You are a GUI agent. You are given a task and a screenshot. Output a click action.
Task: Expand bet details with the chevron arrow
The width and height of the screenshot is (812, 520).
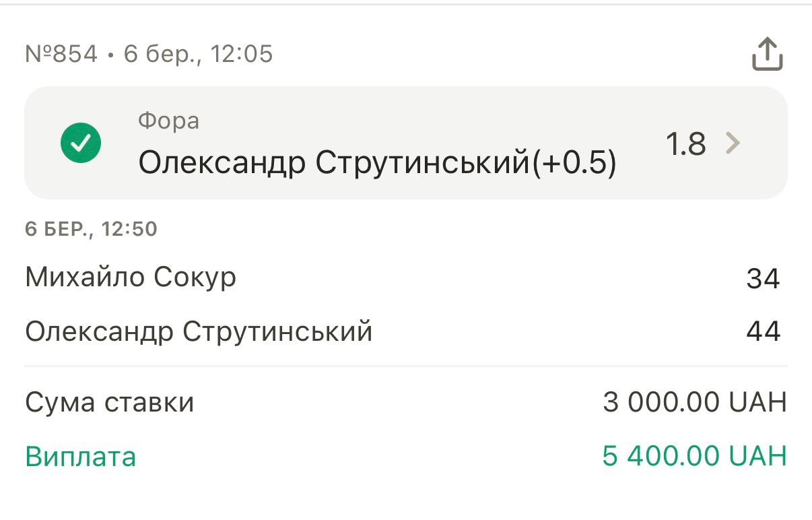pyautogui.click(x=733, y=143)
